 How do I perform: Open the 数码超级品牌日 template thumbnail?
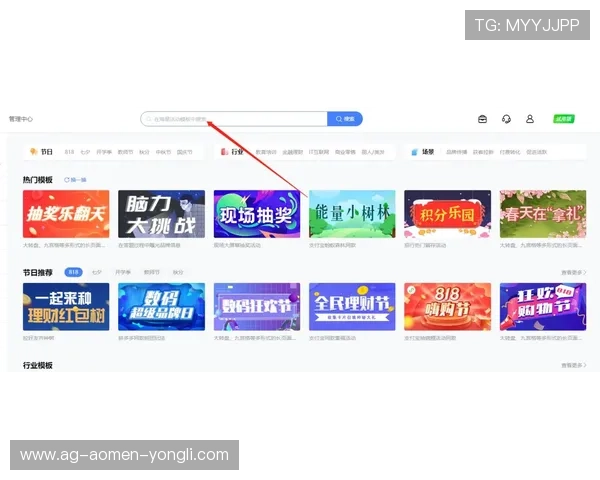pyautogui.click(x=161, y=307)
